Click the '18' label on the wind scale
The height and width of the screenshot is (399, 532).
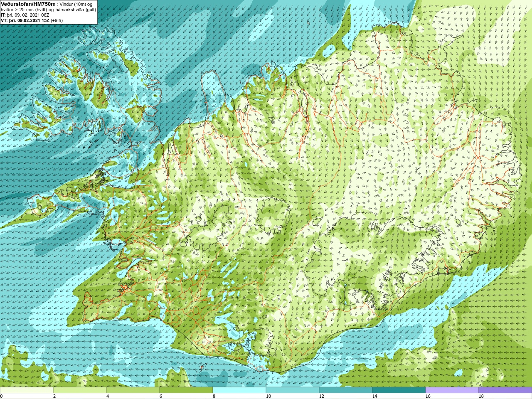click(481, 396)
